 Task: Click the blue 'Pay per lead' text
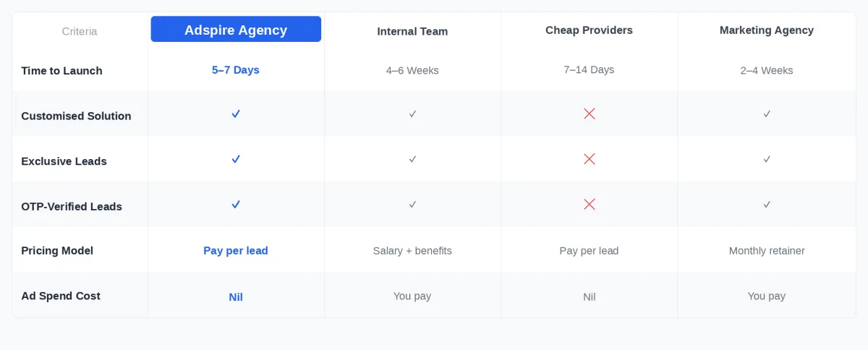click(236, 251)
